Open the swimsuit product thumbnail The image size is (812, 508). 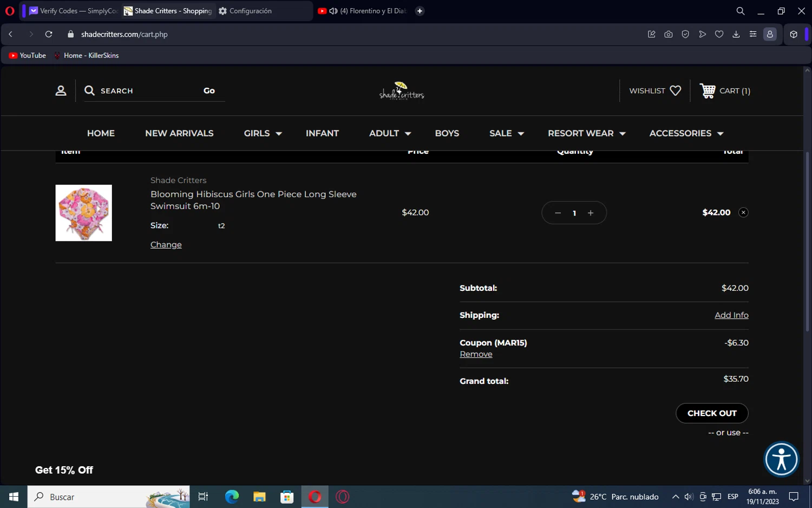tap(83, 213)
